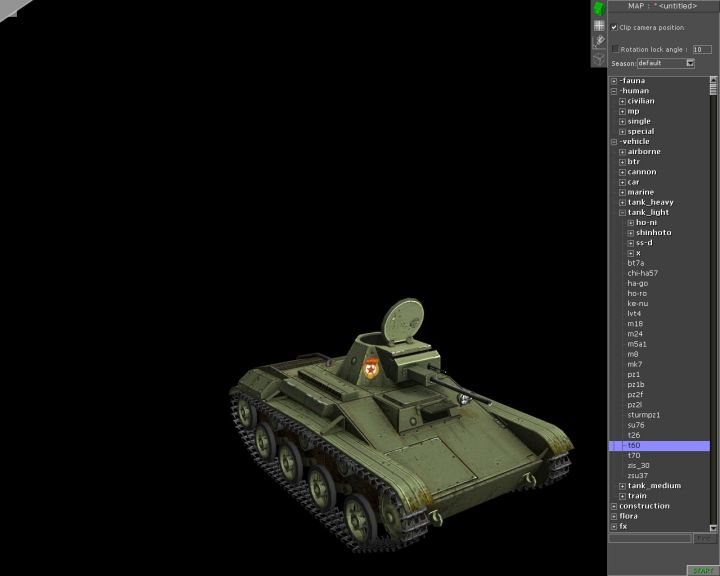Toggle Clip camera position checkbox
Viewport: 720px width, 576px height.
tap(614, 27)
